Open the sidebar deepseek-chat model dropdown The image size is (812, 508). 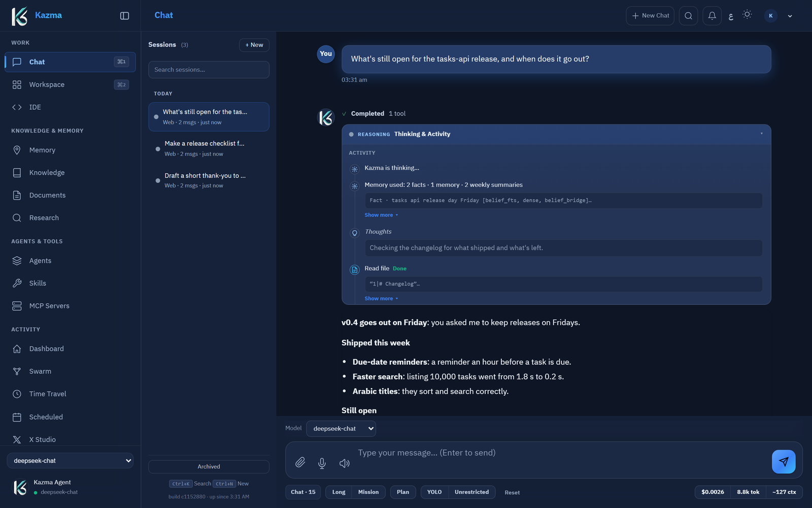[x=70, y=461]
